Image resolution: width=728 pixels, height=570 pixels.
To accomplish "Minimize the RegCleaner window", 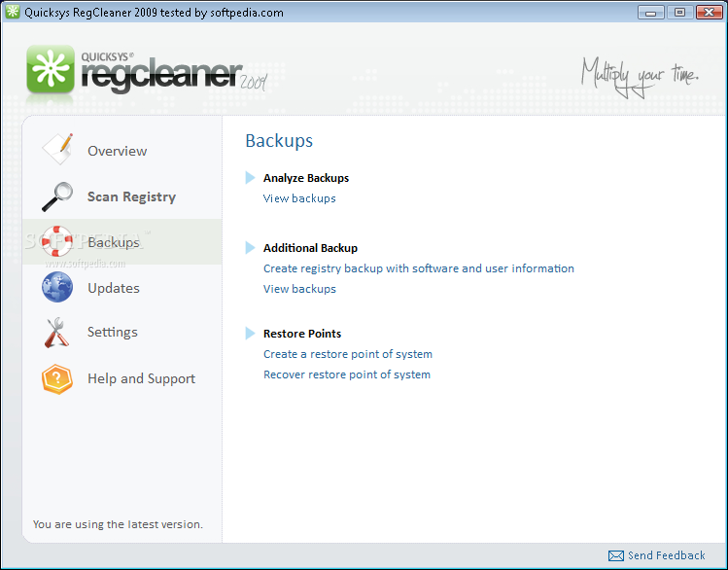I will (x=651, y=12).
